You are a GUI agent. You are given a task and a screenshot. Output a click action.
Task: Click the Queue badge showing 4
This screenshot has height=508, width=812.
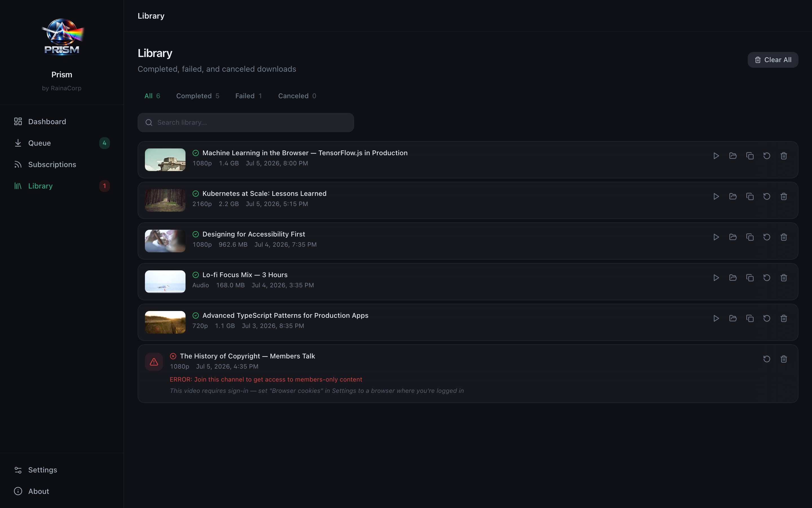click(104, 143)
